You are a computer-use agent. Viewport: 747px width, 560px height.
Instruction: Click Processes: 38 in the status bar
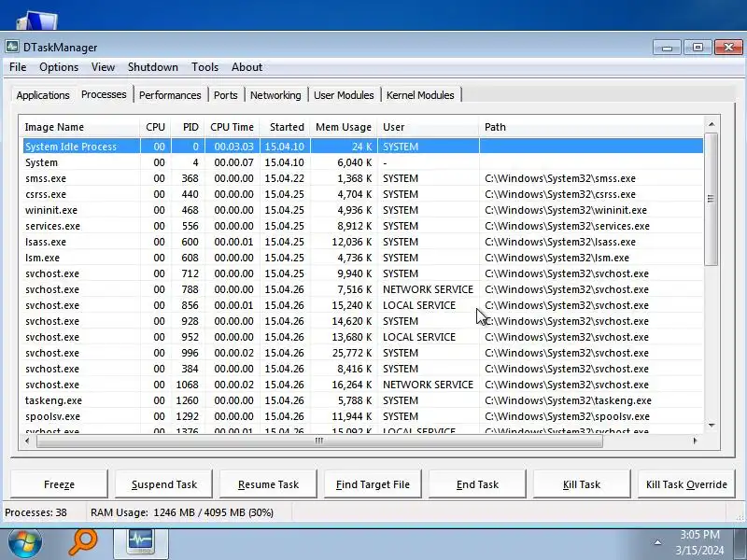[35, 512]
